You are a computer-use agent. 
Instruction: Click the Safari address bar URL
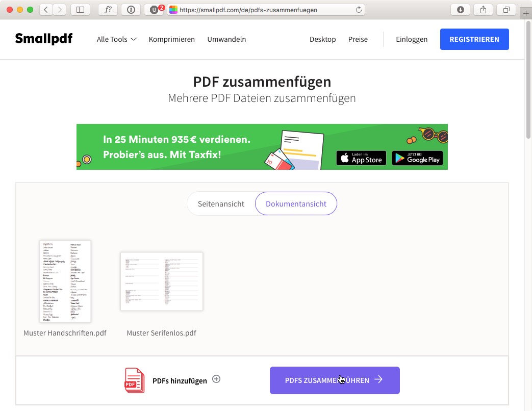pos(248,10)
